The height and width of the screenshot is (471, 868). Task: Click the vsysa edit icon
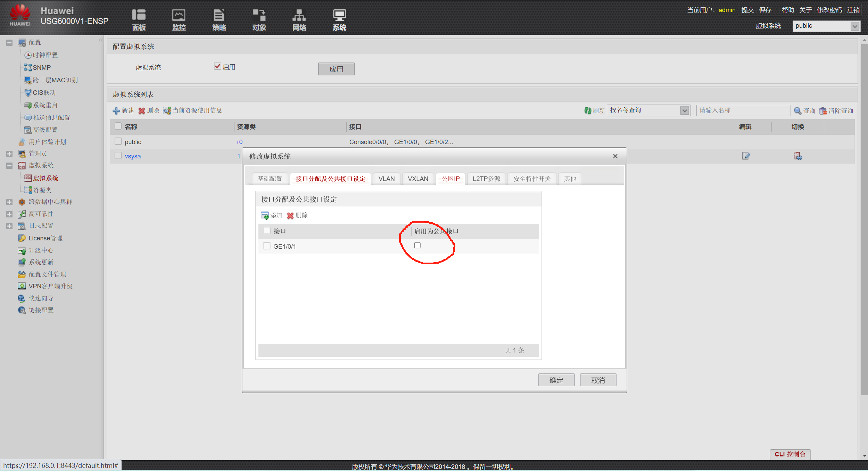coord(745,156)
